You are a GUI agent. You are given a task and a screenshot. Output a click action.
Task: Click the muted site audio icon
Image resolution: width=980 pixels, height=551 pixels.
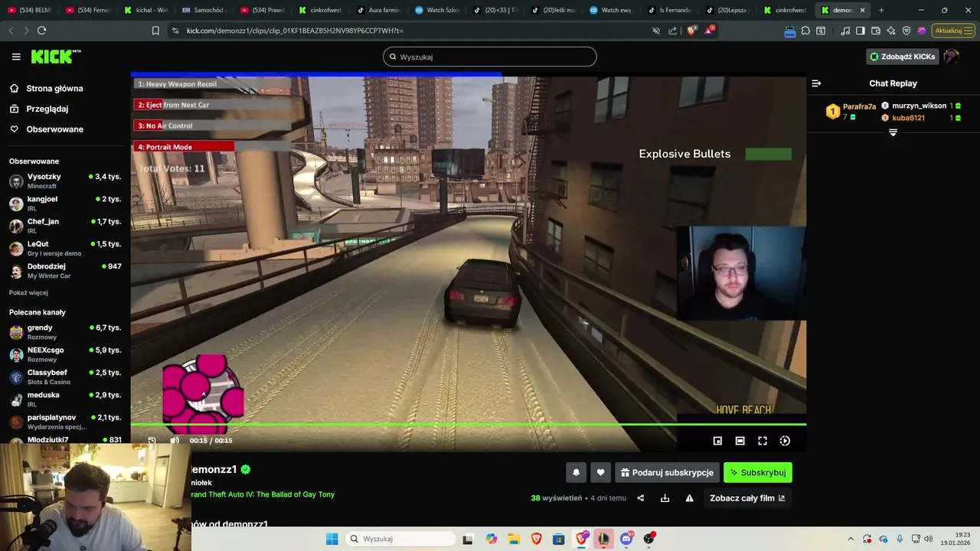(656, 31)
